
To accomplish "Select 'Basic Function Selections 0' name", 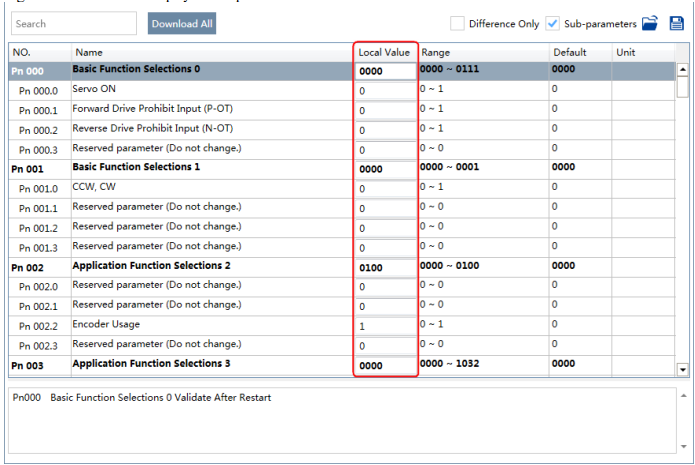I will pos(136,69).
